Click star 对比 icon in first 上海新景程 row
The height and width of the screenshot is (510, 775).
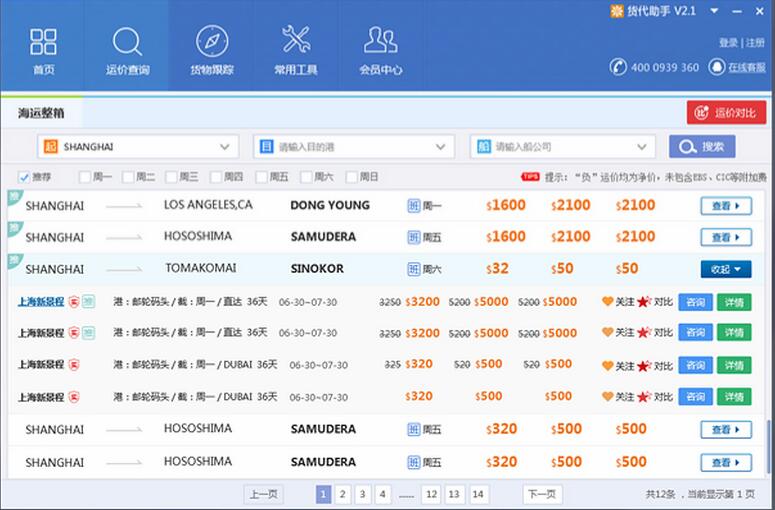[644, 301]
